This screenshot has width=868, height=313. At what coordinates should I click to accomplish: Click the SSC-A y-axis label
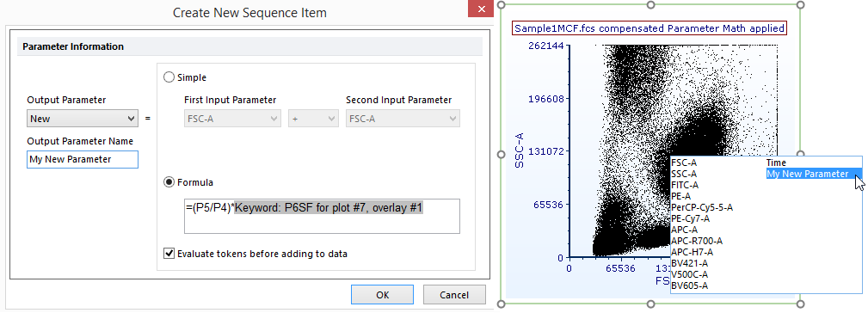click(519, 150)
